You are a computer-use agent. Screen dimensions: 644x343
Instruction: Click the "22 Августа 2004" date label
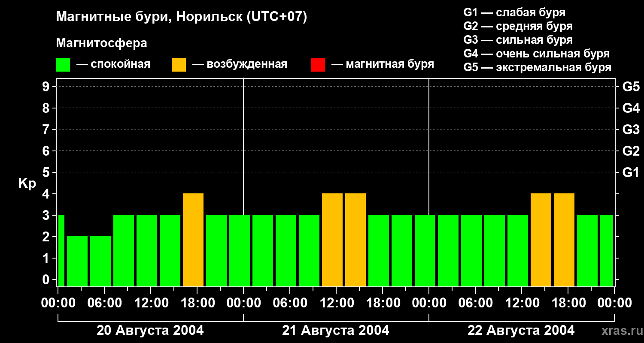pos(521,331)
